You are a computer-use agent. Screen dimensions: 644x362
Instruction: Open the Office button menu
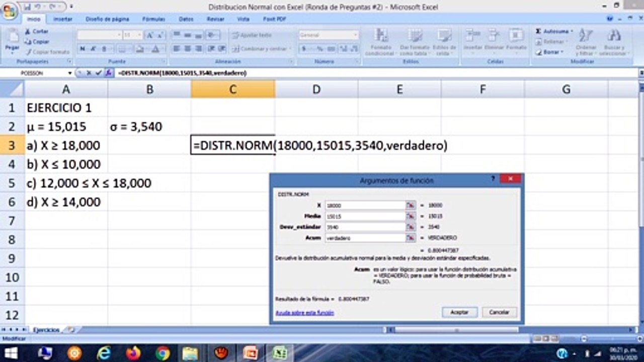[9, 11]
